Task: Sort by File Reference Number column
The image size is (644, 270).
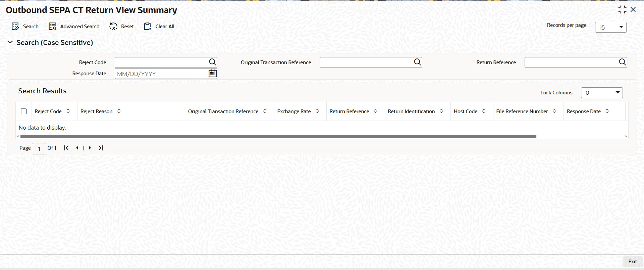Action: [554, 111]
